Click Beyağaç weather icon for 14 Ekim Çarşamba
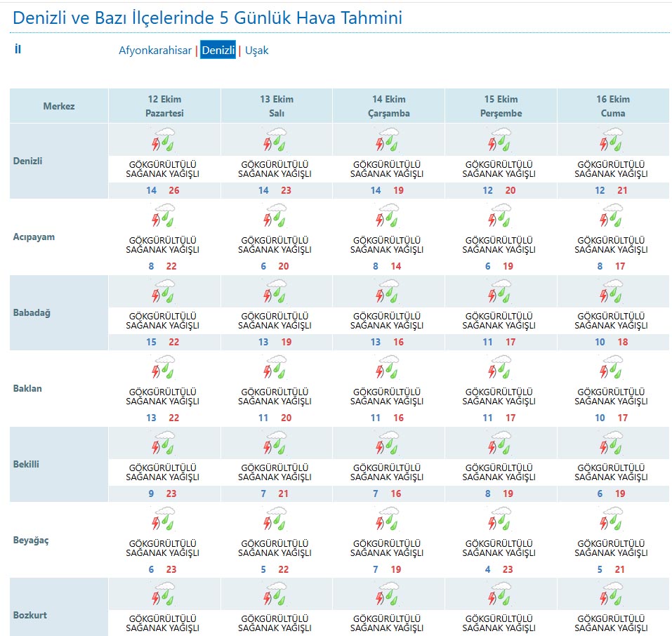This screenshot has height=636, width=672. (x=388, y=519)
